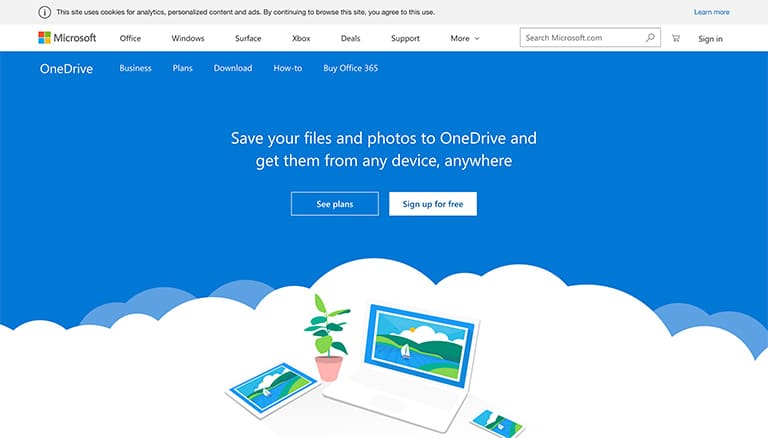
Task: Open the Download tab
Action: click(x=233, y=68)
